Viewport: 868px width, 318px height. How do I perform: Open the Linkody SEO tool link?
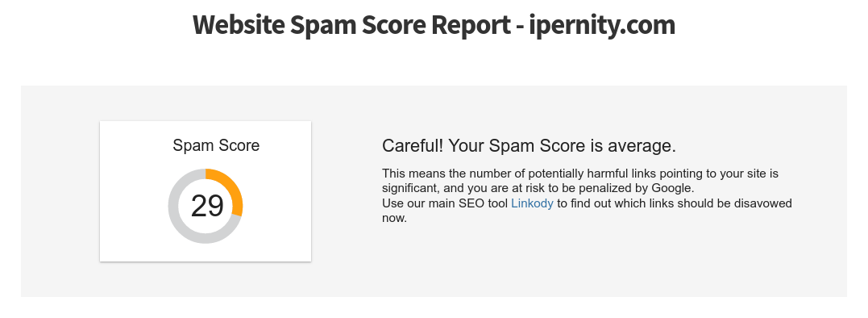click(x=532, y=203)
